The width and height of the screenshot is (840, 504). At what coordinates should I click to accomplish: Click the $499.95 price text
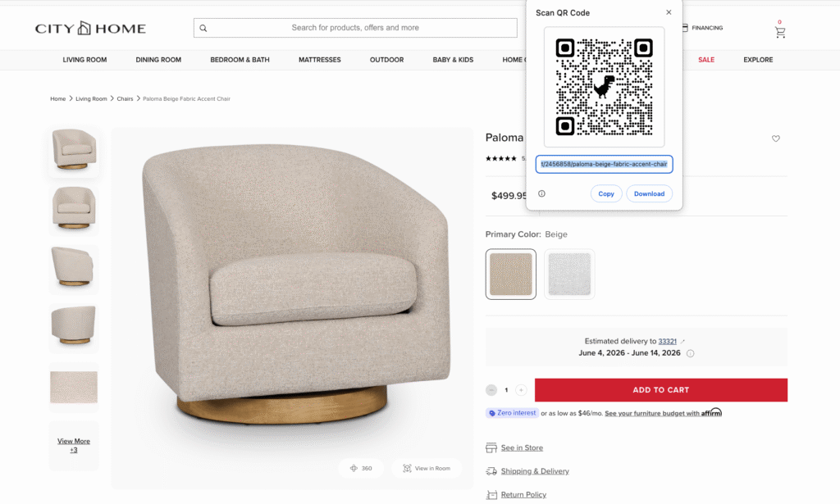tap(509, 196)
